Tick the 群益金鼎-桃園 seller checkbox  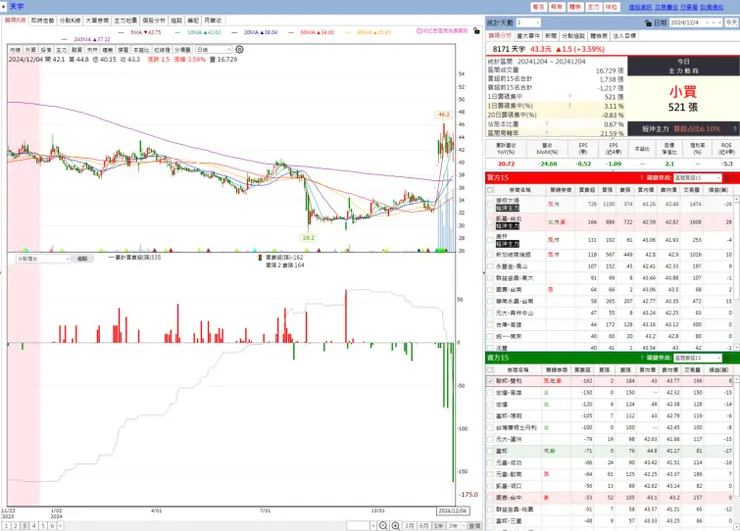coord(490,509)
